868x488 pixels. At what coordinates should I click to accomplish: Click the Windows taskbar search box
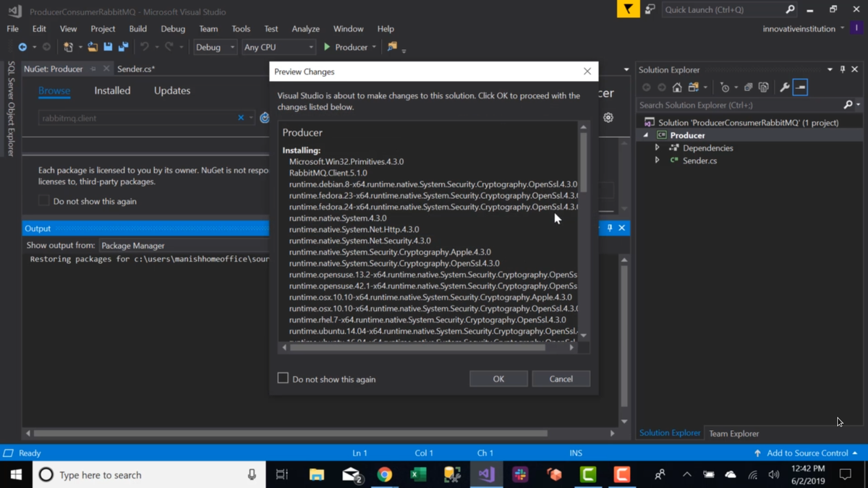pos(148,474)
